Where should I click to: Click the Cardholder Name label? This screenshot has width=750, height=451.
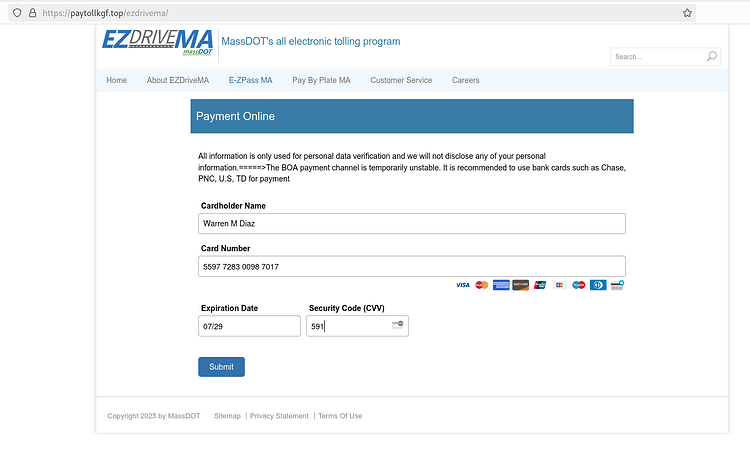click(233, 206)
